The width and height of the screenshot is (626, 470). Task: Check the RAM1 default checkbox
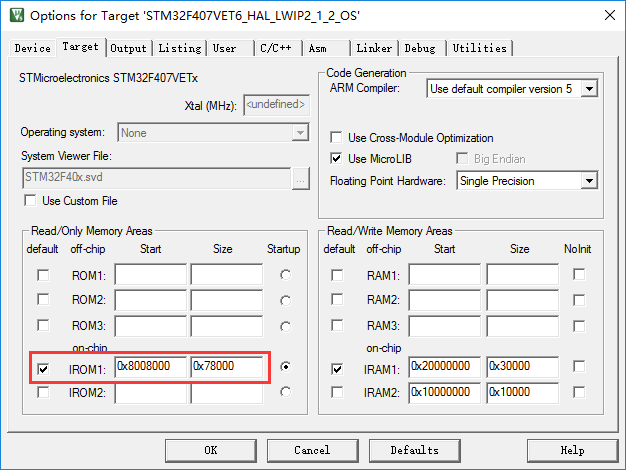pyautogui.click(x=337, y=275)
